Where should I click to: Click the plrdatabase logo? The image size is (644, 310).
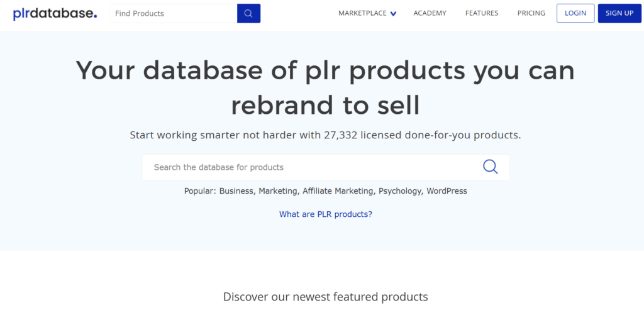tap(55, 14)
